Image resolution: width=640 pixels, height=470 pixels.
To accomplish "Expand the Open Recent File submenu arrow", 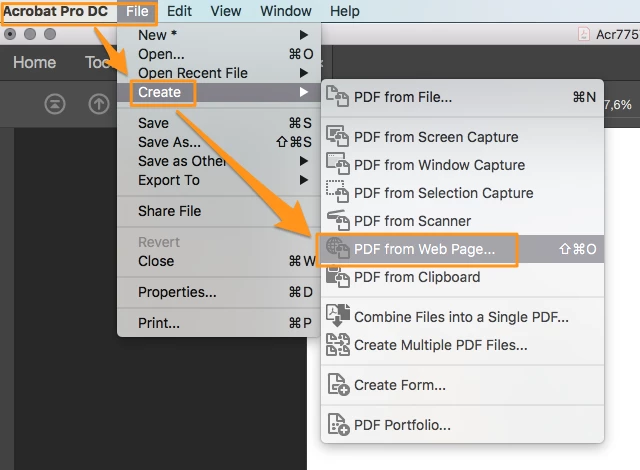I will pos(303,73).
